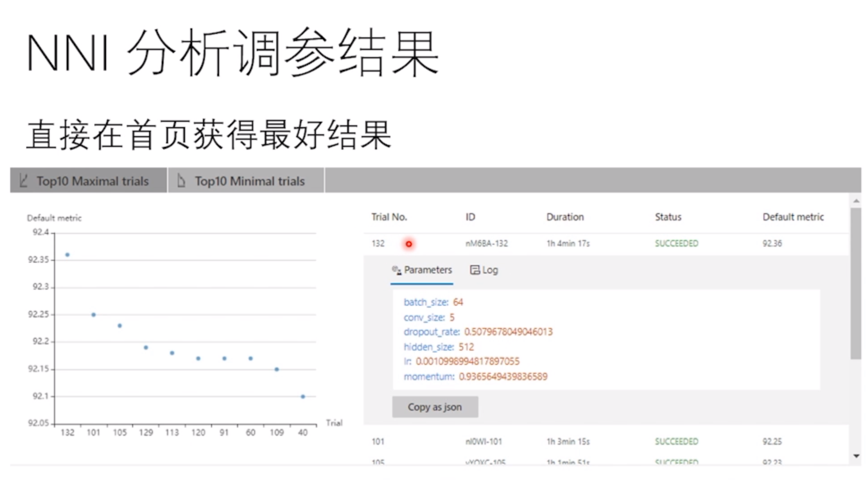Click SUCCEEDED status of trial 101
The width and height of the screenshot is (868, 481).
pos(676,442)
